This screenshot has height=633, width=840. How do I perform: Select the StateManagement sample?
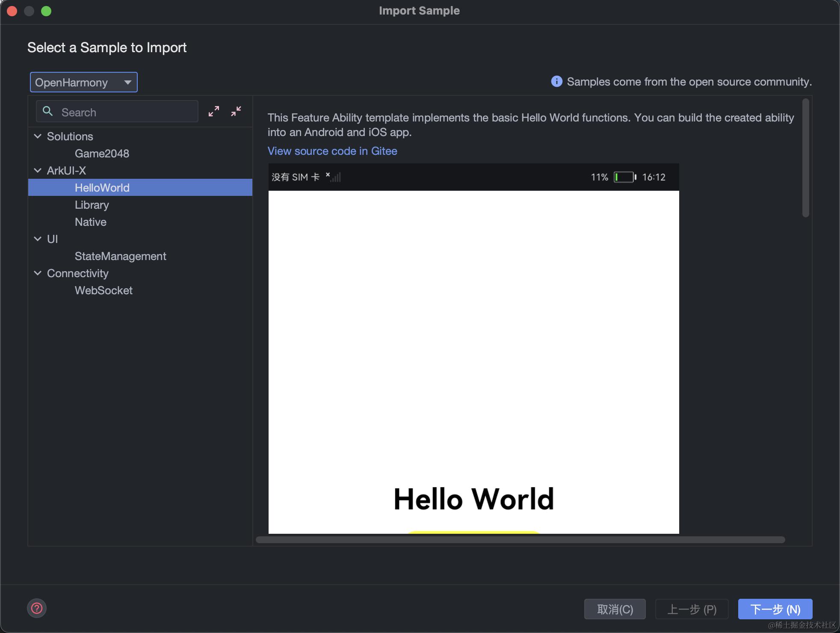[120, 256]
